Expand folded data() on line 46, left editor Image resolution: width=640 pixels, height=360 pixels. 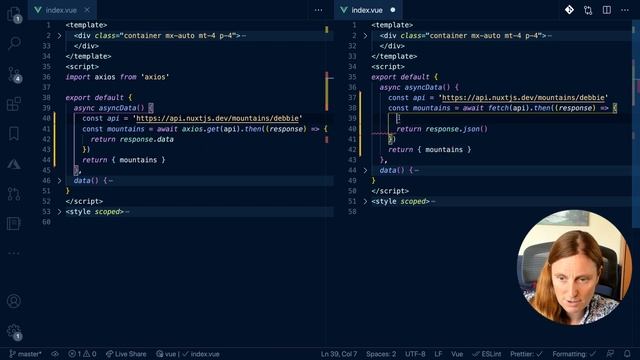point(60,180)
